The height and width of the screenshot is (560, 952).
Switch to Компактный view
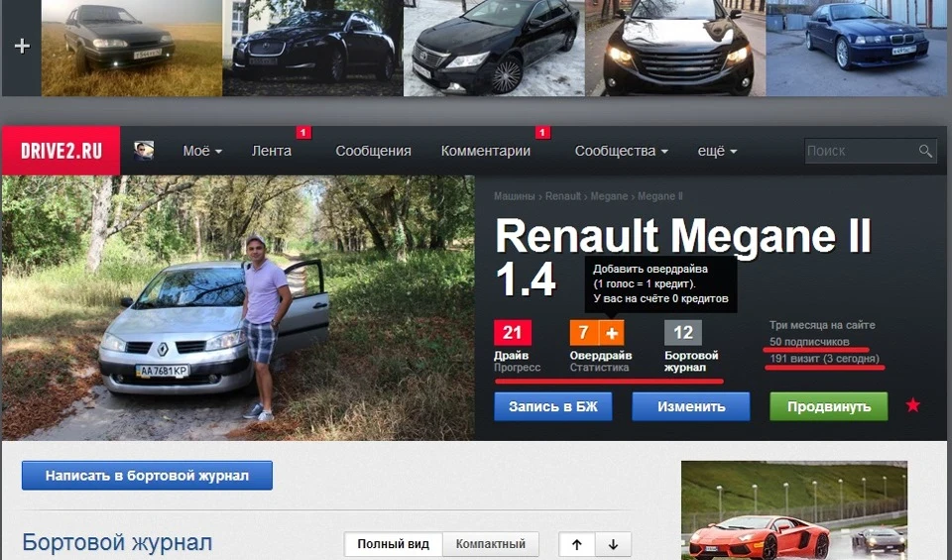pyautogui.click(x=491, y=544)
